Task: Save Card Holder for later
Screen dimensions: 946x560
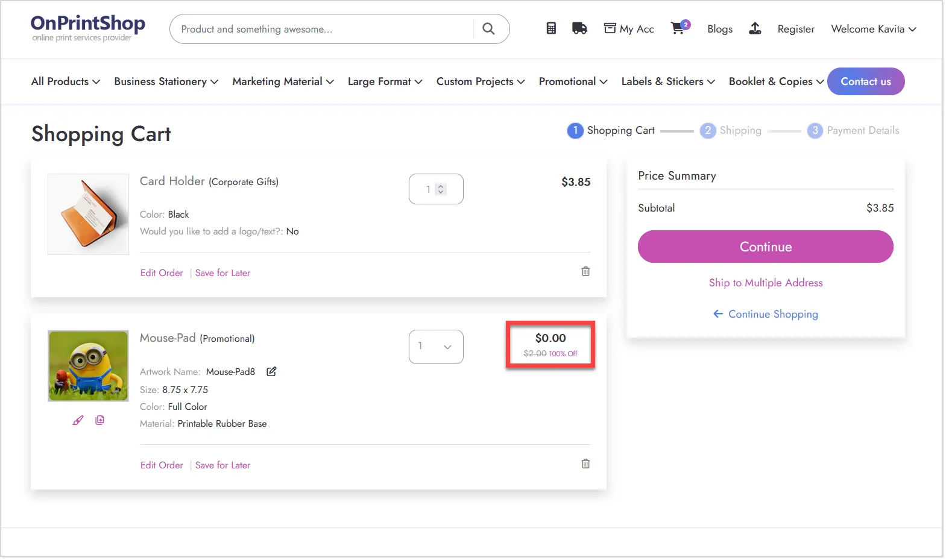Action: (222, 273)
